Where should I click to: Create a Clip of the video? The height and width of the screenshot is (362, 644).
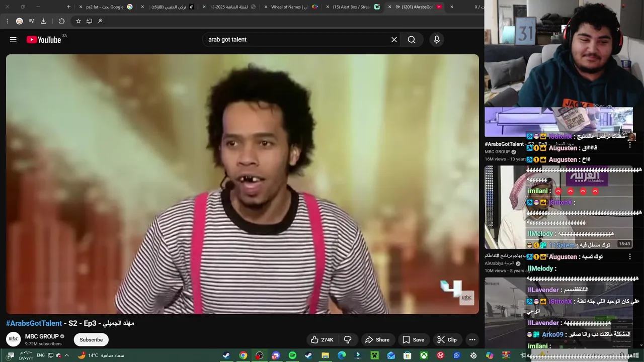click(447, 340)
